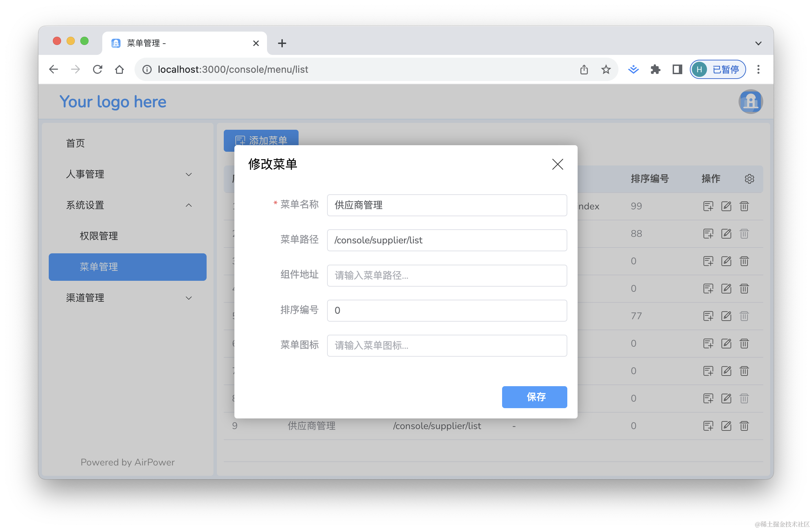This screenshot has height=530, width=812.
Task: Click the browser home icon
Action: (x=119, y=69)
